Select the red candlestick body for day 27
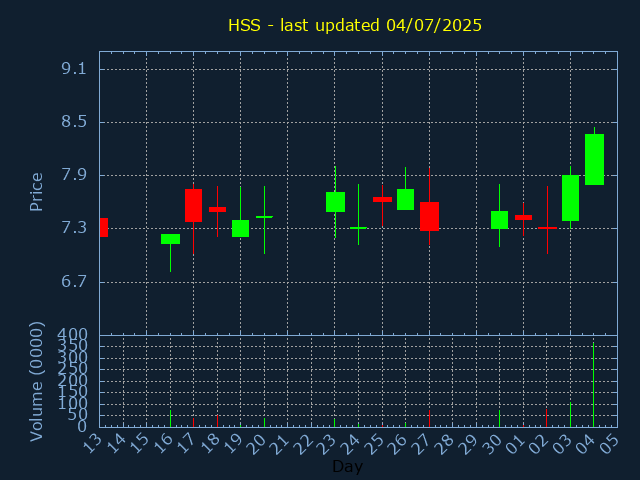Image resolution: width=640 pixels, height=480 pixels. tap(429, 216)
